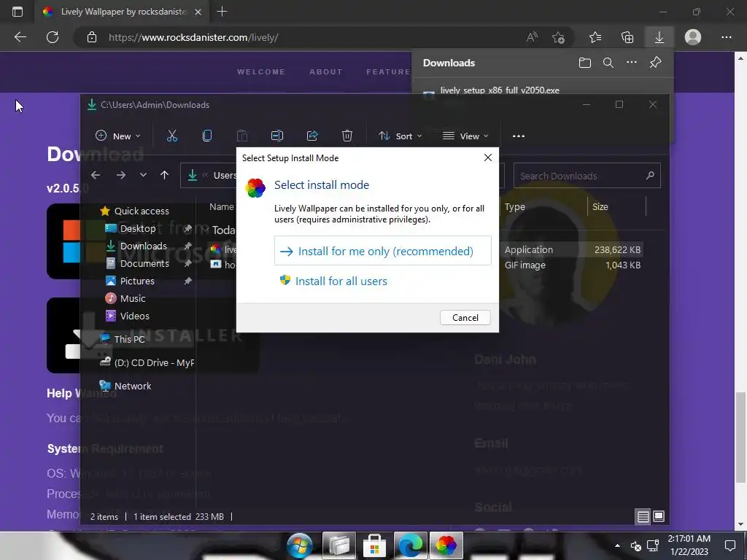
Task: Open the notification center icon
Action: (x=729, y=545)
